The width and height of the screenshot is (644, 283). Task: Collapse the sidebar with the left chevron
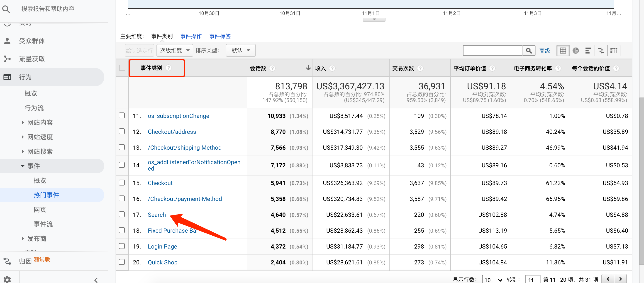click(96, 280)
